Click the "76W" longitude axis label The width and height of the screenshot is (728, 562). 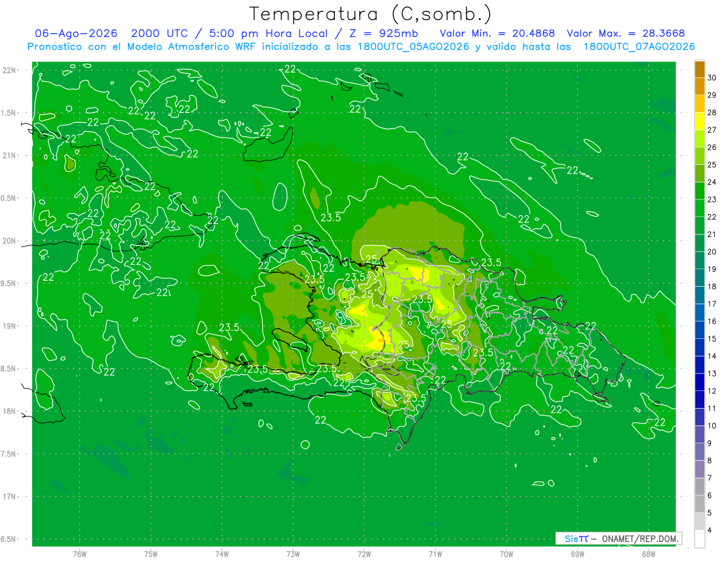[79, 554]
